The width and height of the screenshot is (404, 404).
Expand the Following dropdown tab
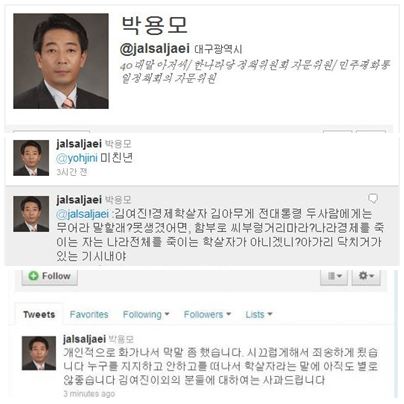[146, 314]
